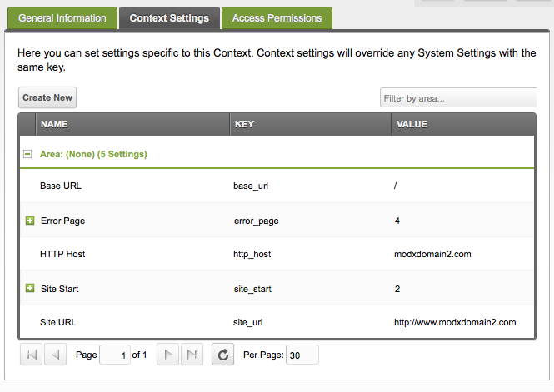The width and height of the screenshot is (554, 392).
Task: Select the site_start key cell
Action: pyautogui.click(x=252, y=289)
